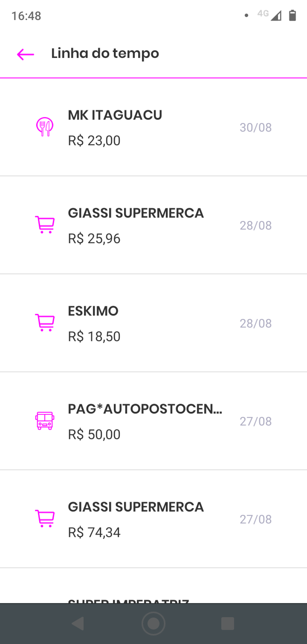307x644 pixels.
Task: Tap the R$ 50,00 amount
Action: point(94,435)
